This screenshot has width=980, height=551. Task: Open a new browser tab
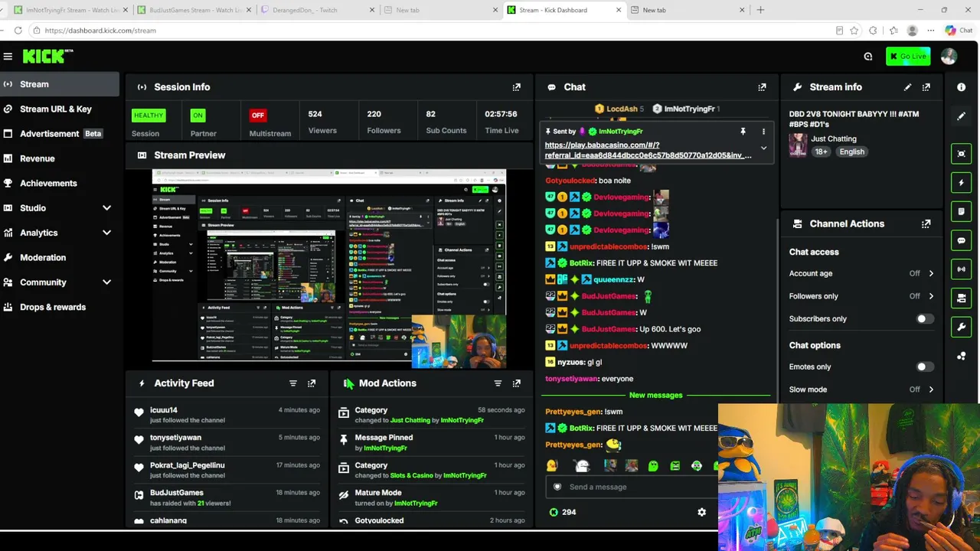point(760,10)
